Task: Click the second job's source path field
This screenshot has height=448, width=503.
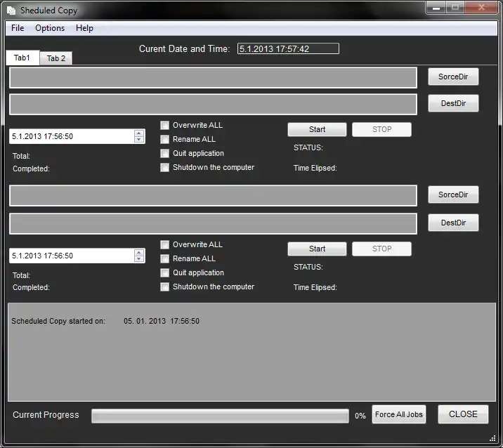Action: coord(213,196)
